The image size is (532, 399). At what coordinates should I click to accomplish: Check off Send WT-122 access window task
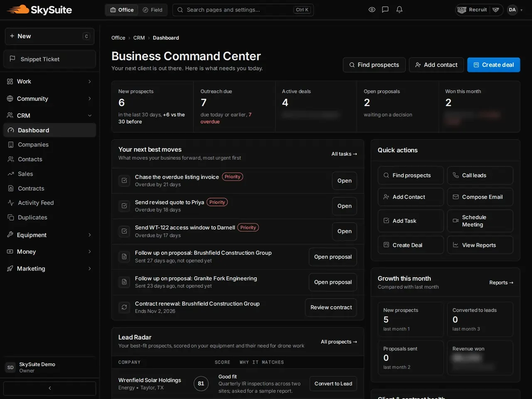point(124,231)
